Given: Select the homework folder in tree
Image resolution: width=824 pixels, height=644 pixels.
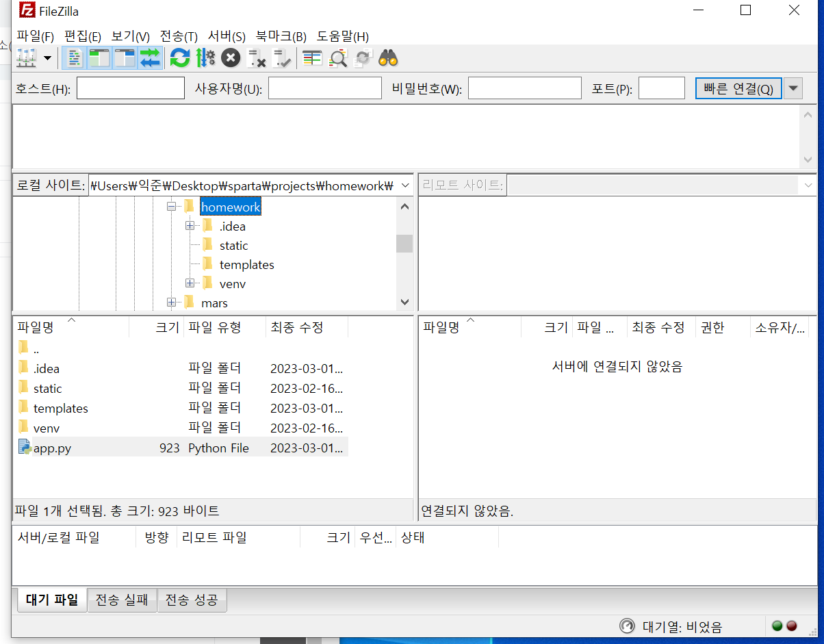Looking at the screenshot, I should [231, 207].
